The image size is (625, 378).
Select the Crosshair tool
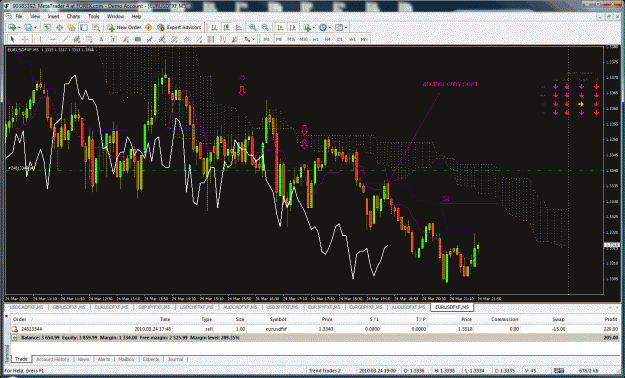(25, 39)
